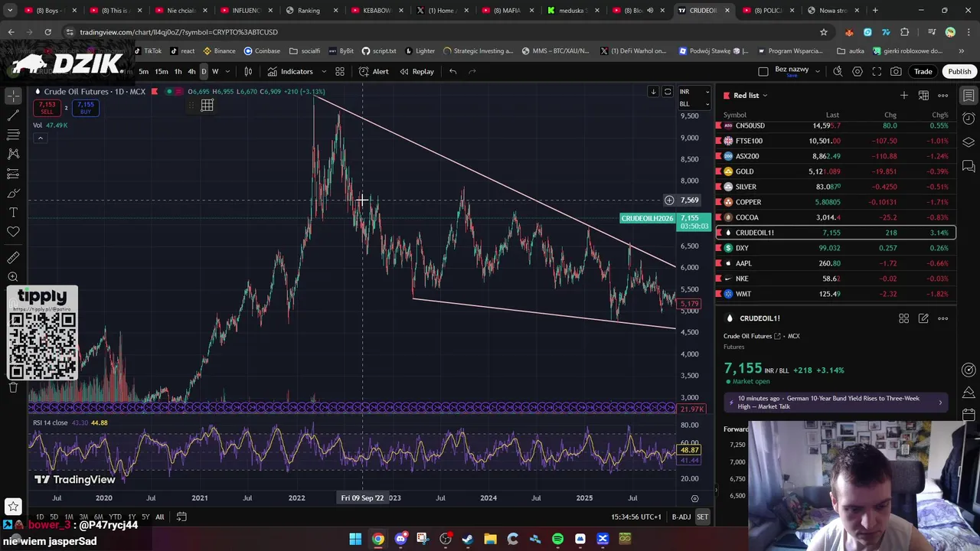Viewport: 980px width, 551px height.
Task: Expand the Indicators favorites dropdown arrow
Action: click(x=324, y=71)
